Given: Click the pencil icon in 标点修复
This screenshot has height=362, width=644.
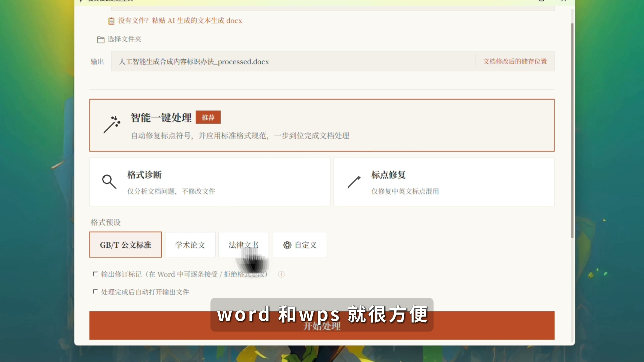Looking at the screenshot, I should pos(354,182).
